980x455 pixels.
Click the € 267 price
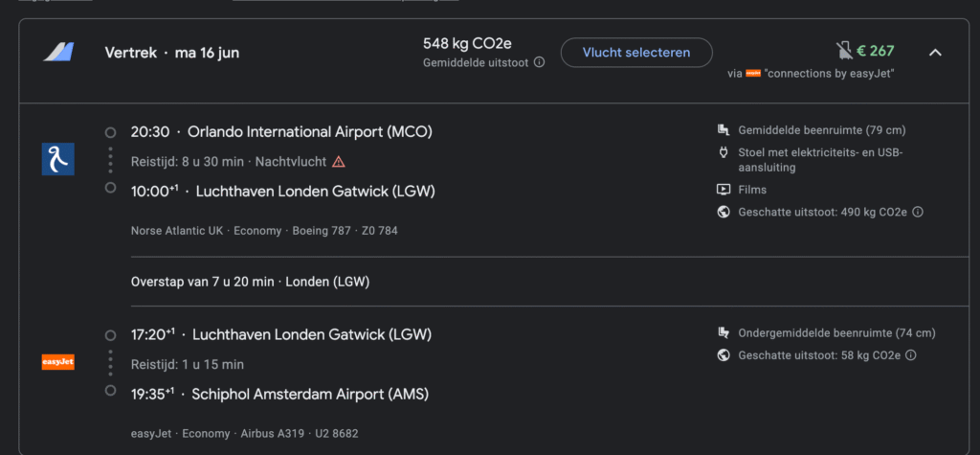pos(875,52)
